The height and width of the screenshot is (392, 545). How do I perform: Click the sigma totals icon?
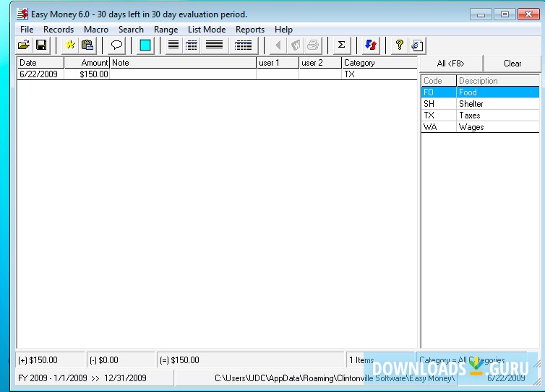(341, 45)
